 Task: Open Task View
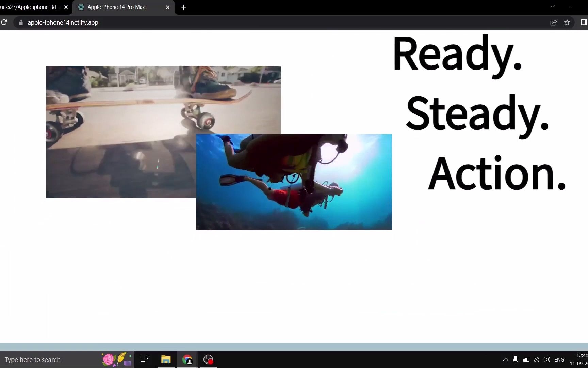click(144, 359)
